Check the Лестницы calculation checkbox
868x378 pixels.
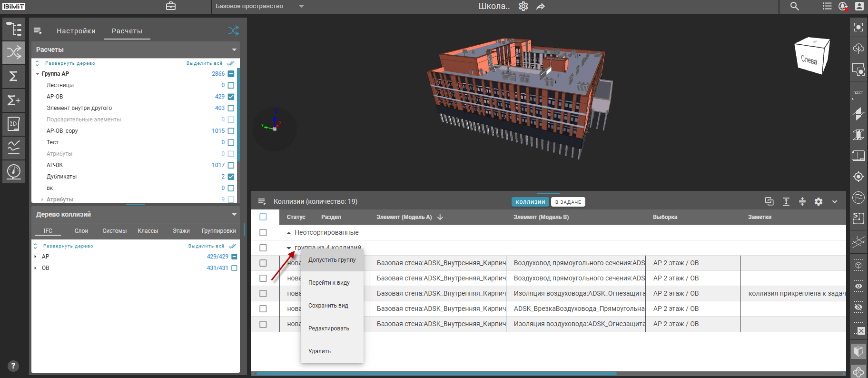[x=231, y=85]
